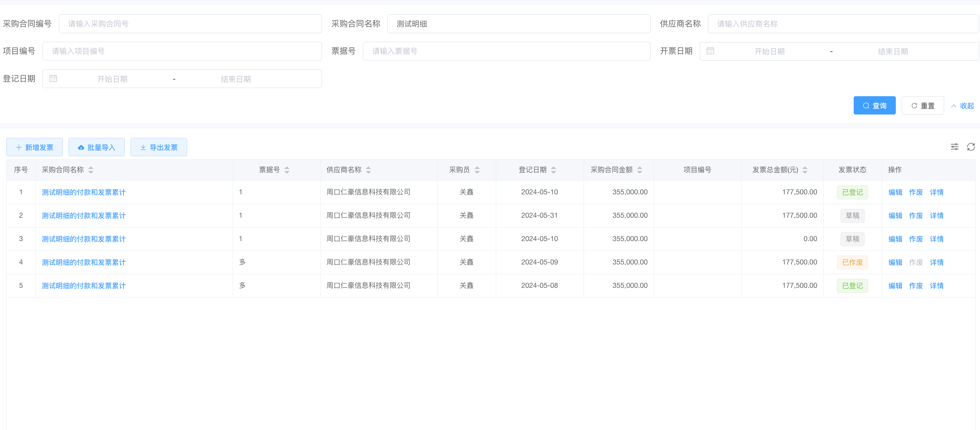Open the table column settings icon
Image resolution: width=980 pixels, height=430 pixels.
[x=955, y=147]
